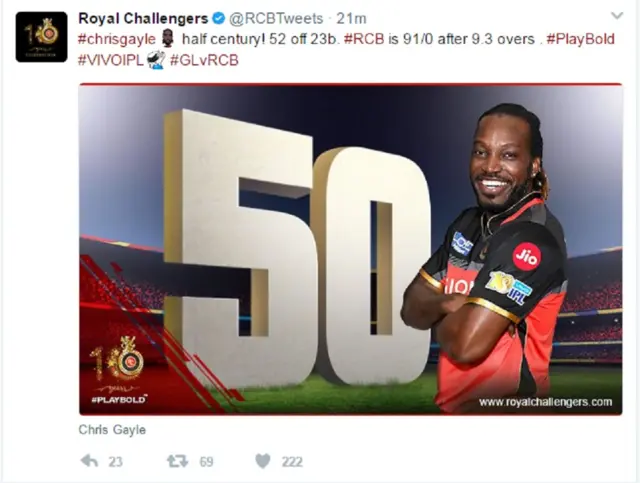640x483 pixels.
Task: Open the #GLvRCB hashtag link
Action: coord(204,60)
